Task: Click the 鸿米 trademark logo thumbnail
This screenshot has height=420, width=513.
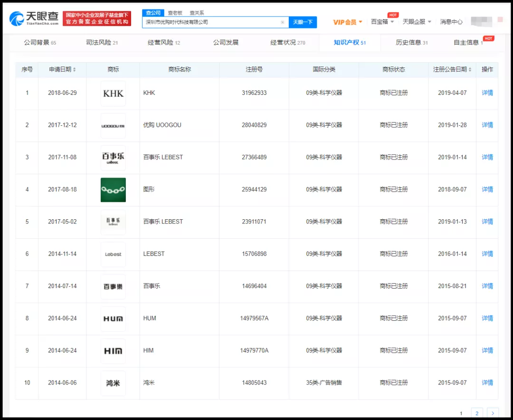Action: (x=113, y=383)
